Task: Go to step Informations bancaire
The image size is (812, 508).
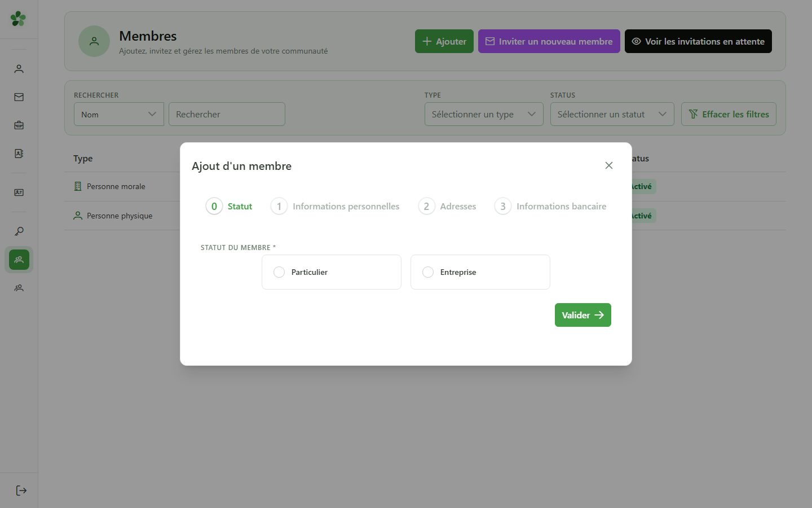Action: [x=550, y=206]
